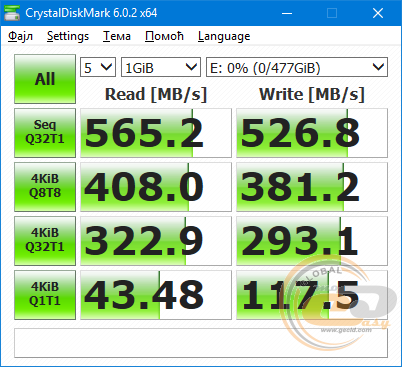Click the empty comment field at the bottom
The width and height of the screenshot is (402, 367).
pos(201,343)
